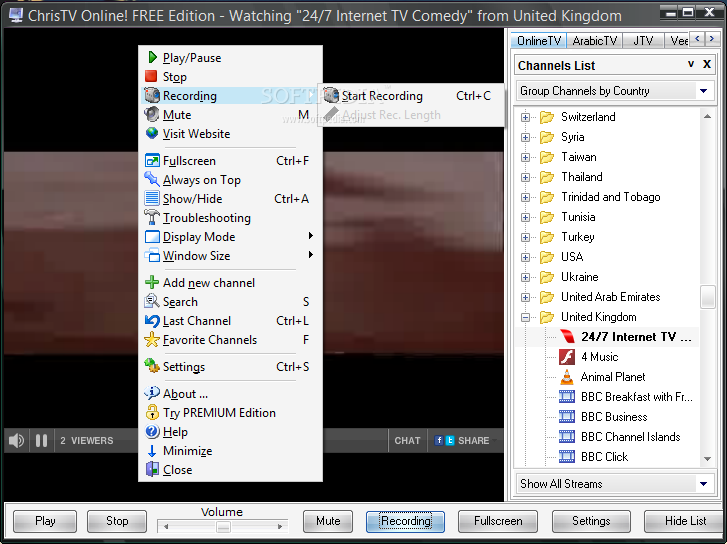Click the Volume slider left arrow
727x544 pixels.
tap(166, 526)
